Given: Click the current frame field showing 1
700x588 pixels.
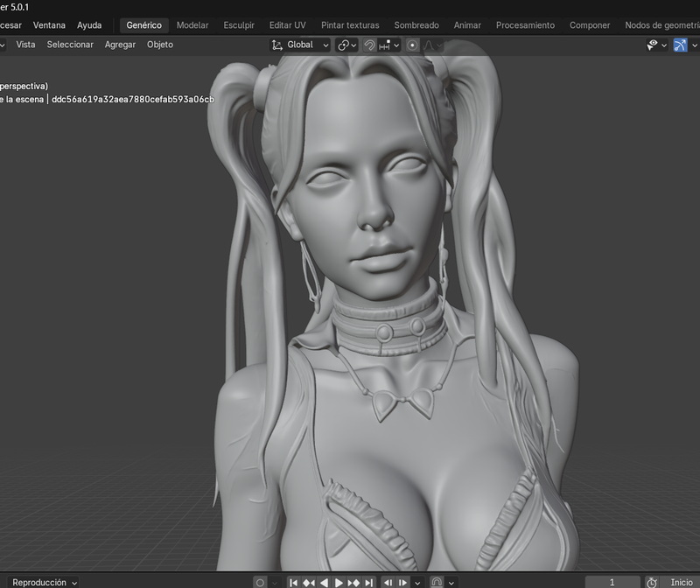Looking at the screenshot, I should (612, 582).
